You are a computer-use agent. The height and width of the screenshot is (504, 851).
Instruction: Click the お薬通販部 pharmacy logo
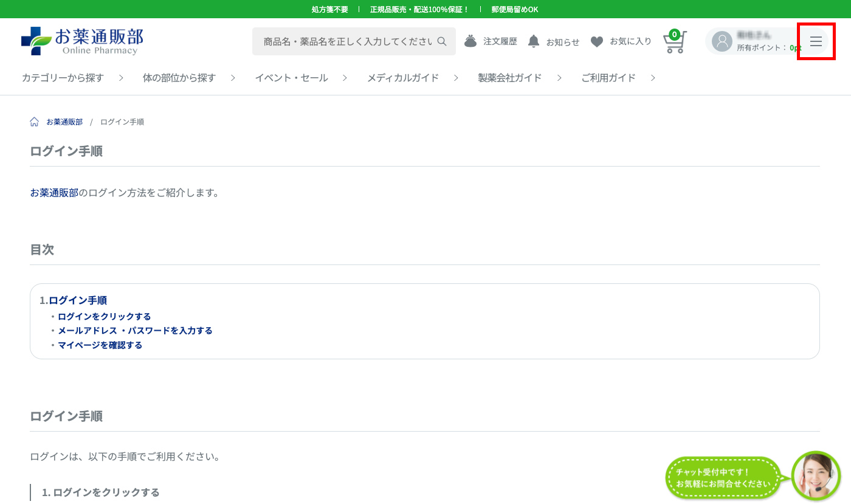coord(82,40)
